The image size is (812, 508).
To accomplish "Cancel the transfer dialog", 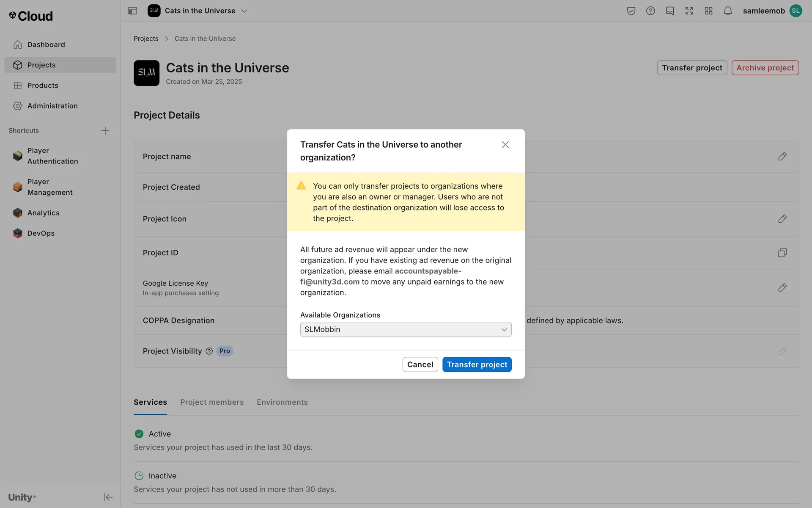I will (x=420, y=364).
